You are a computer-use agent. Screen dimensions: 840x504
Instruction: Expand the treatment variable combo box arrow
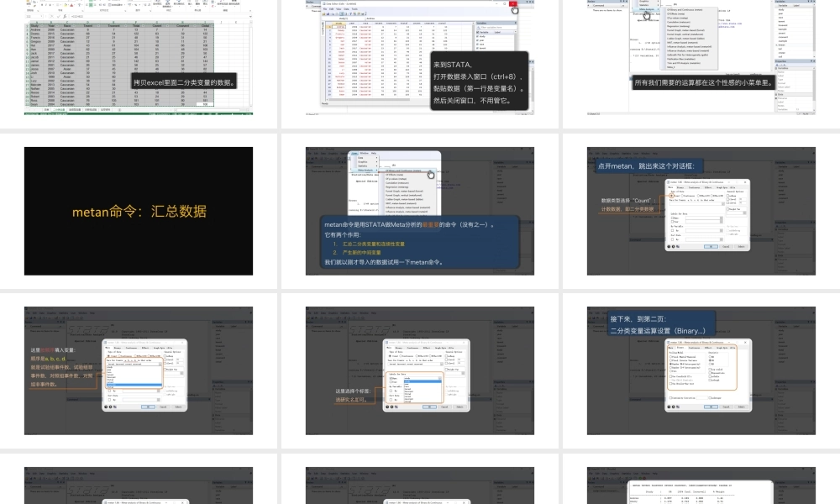coord(160,364)
